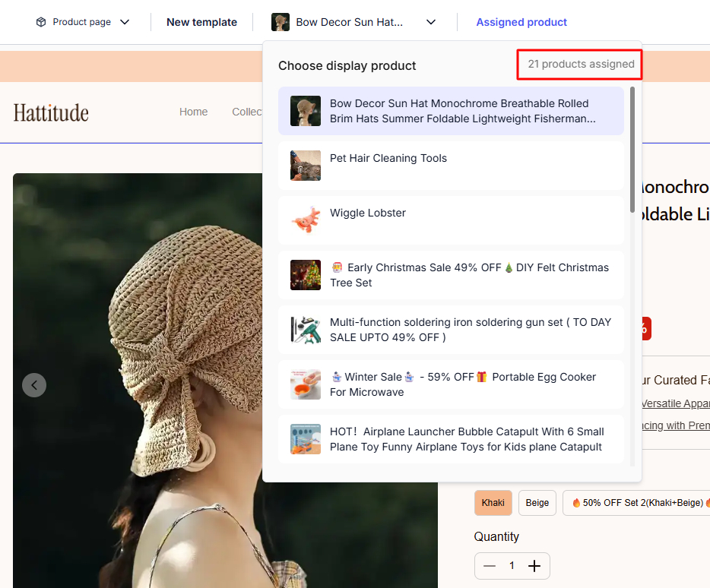Image resolution: width=710 pixels, height=588 pixels.
Task: Choose the 50% OFF Set 2 option
Action: point(639,503)
